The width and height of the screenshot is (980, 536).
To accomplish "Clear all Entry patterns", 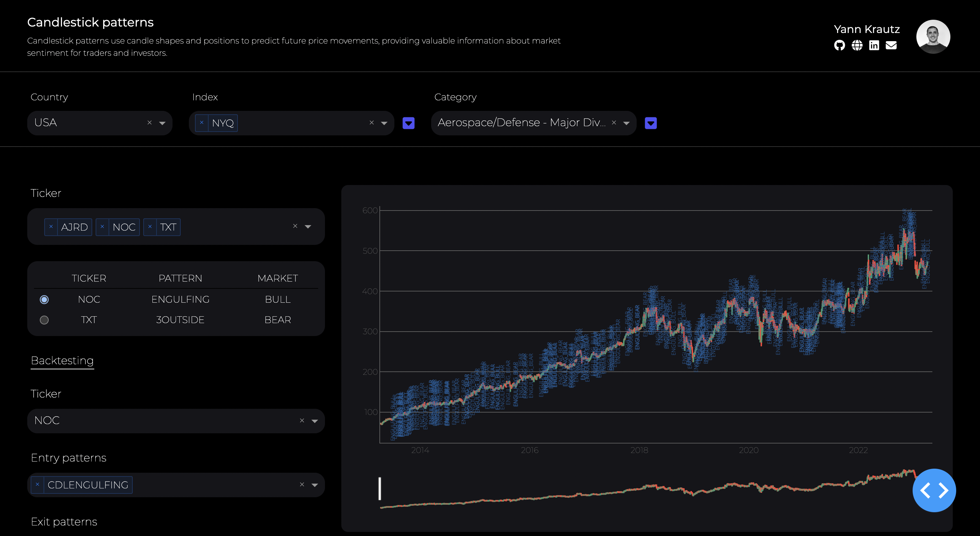I will (302, 484).
